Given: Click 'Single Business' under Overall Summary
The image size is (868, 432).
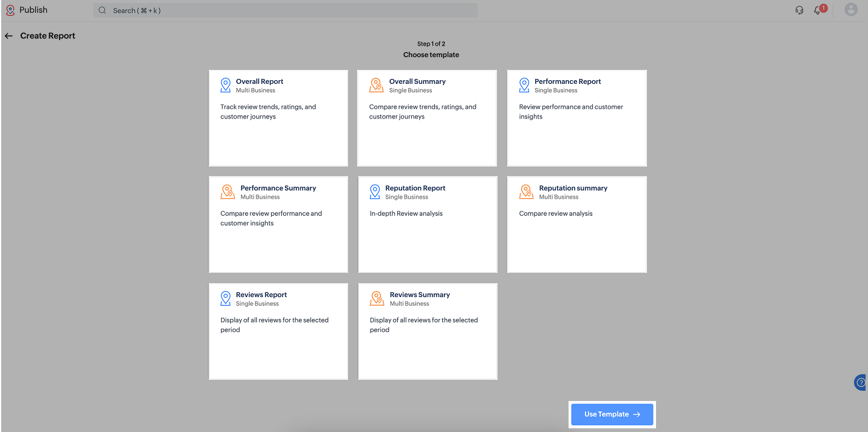Looking at the screenshot, I should coord(411,91).
